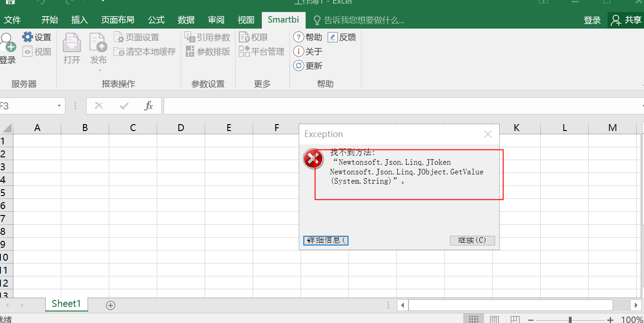Click the zoom in plus button

pyautogui.click(x=610, y=320)
